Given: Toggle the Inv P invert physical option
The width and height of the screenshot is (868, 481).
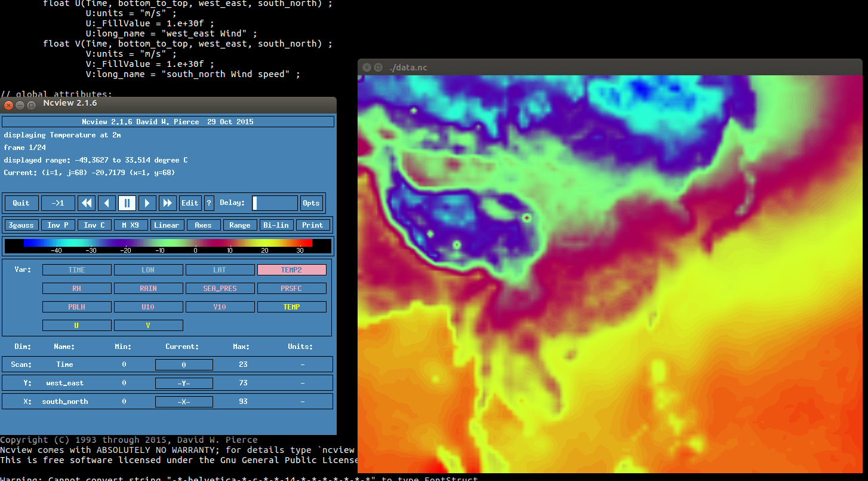Looking at the screenshot, I should coord(58,225).
